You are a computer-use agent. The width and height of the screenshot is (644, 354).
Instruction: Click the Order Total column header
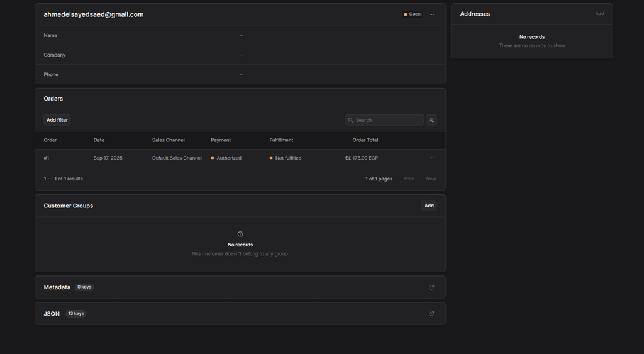[x=365, y=140]
